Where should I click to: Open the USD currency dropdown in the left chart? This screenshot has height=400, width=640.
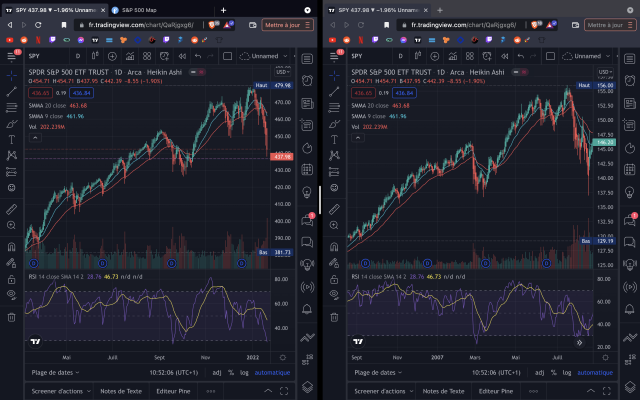(x=283, y=72)
